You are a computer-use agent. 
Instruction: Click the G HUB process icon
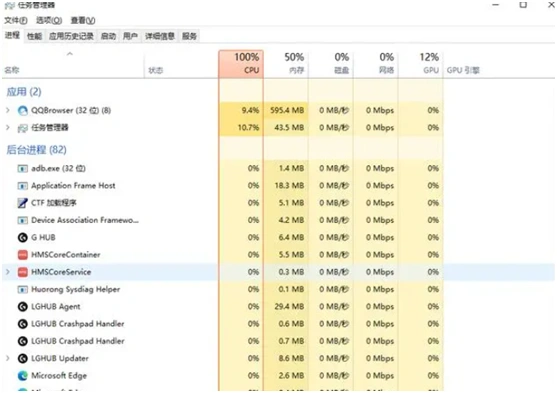pyautogui.click(x=23, y=237)
